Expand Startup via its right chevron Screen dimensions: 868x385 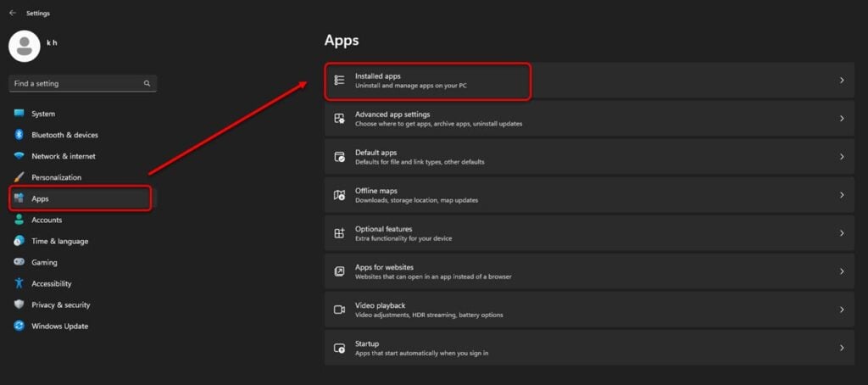click(842, 348)
